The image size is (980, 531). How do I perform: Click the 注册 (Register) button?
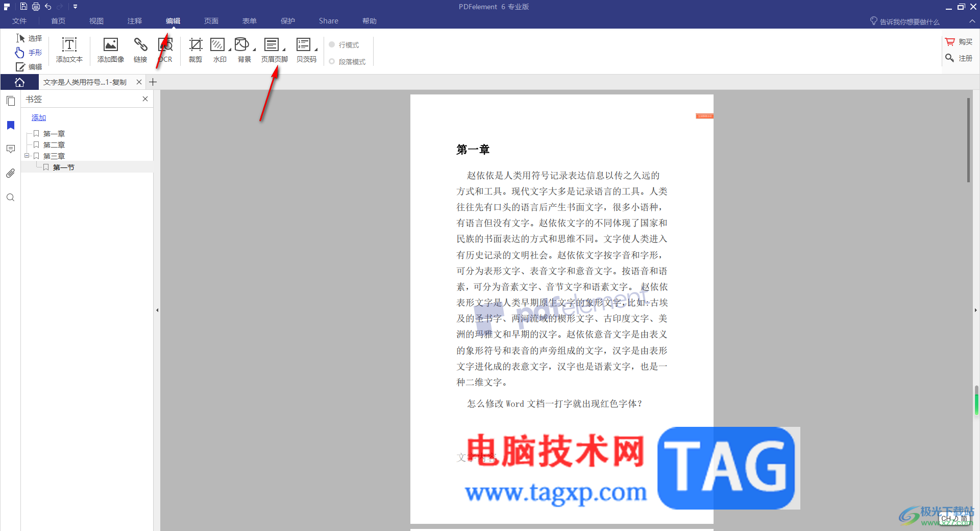[x=959, y=58]
